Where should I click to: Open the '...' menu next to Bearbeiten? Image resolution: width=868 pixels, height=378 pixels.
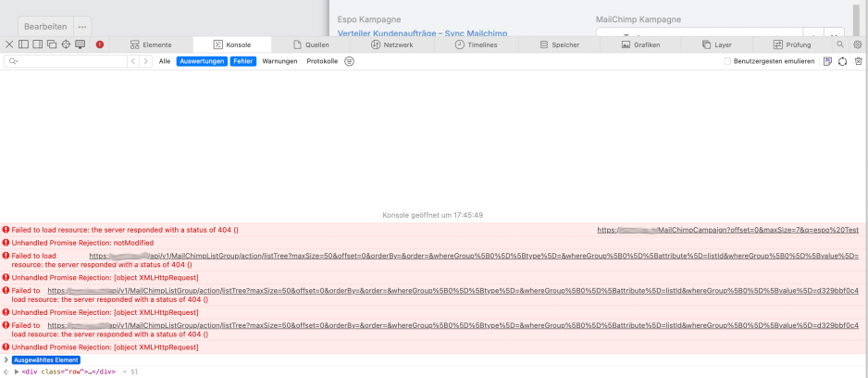point(82,27)
